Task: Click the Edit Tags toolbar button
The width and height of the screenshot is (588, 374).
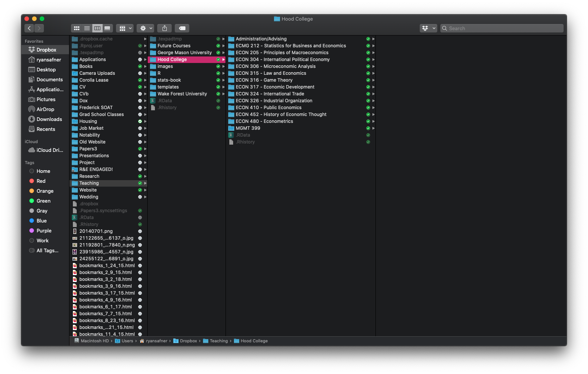Action: 182,28
